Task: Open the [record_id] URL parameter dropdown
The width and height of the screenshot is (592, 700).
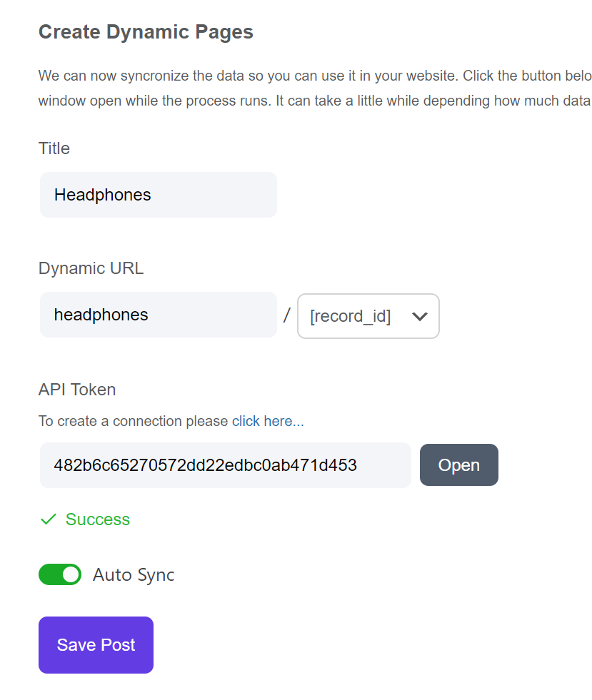Action: tap(368, 316)
